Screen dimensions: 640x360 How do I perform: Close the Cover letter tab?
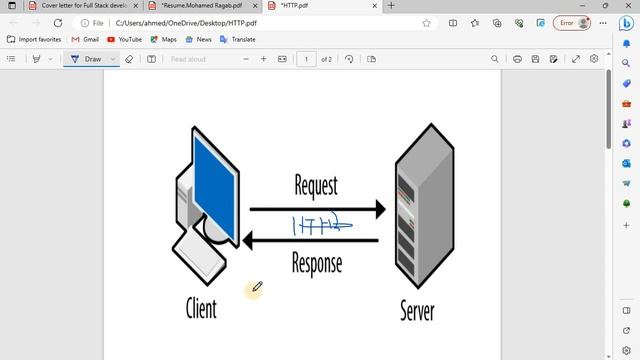point(136,6)
